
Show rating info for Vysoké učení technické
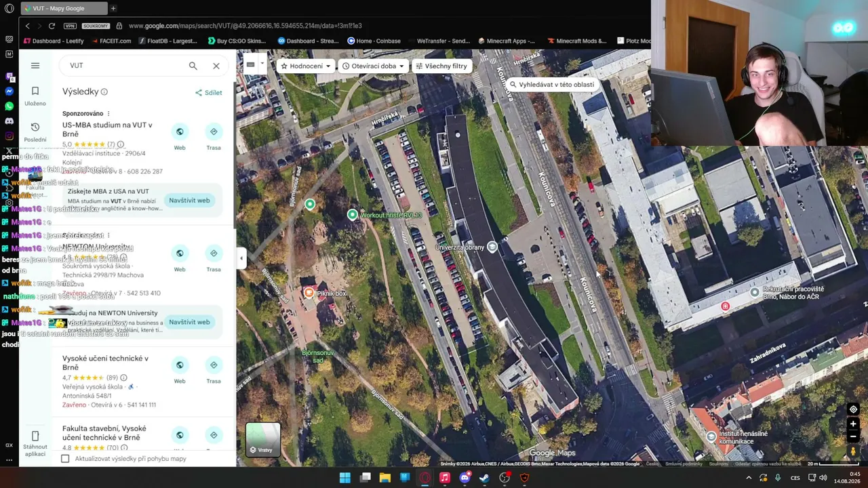123,378
